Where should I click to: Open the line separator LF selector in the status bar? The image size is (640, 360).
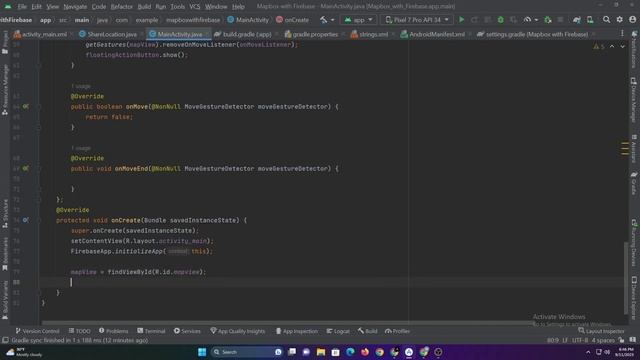[x=565, y=340]
